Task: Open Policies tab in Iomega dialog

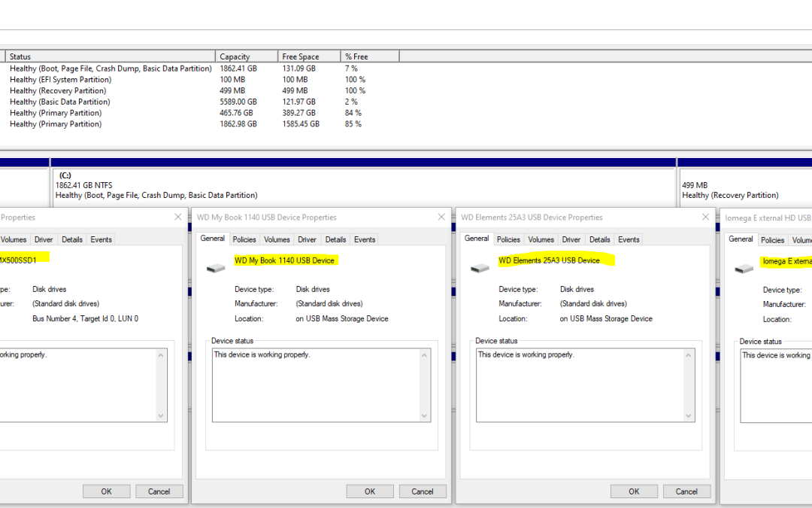Action: 772,240
